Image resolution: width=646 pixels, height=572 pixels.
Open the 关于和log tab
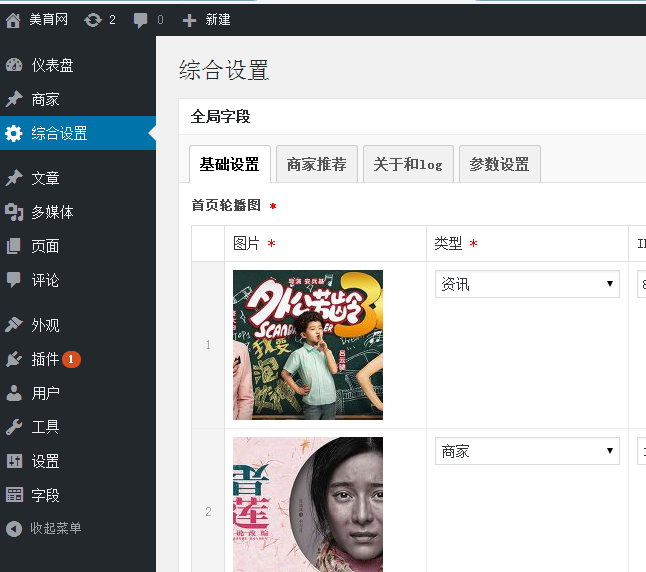pyautogui.click(x=408, y=165)
